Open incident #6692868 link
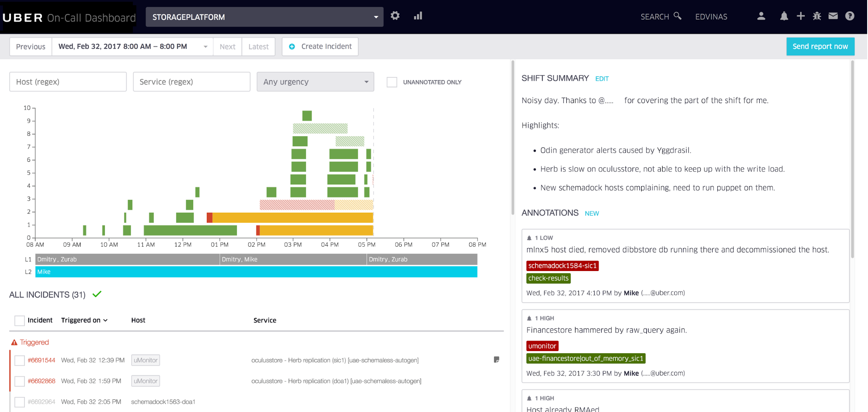Image resolution: width=868 pixels, height=412 pixels. coord(41,381)
